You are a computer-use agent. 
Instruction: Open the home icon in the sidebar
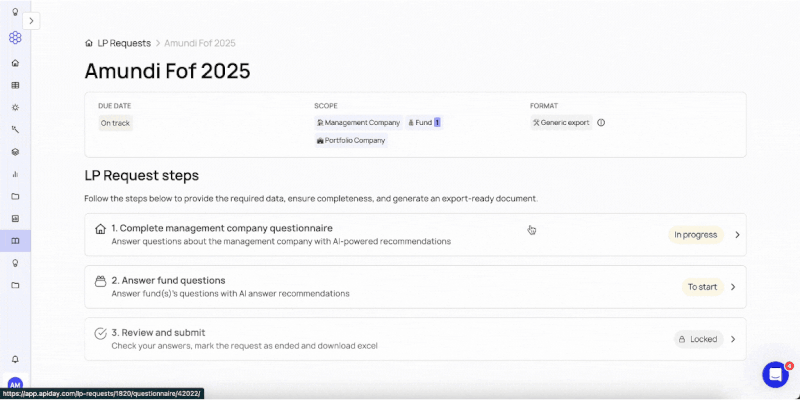(15, 63)
